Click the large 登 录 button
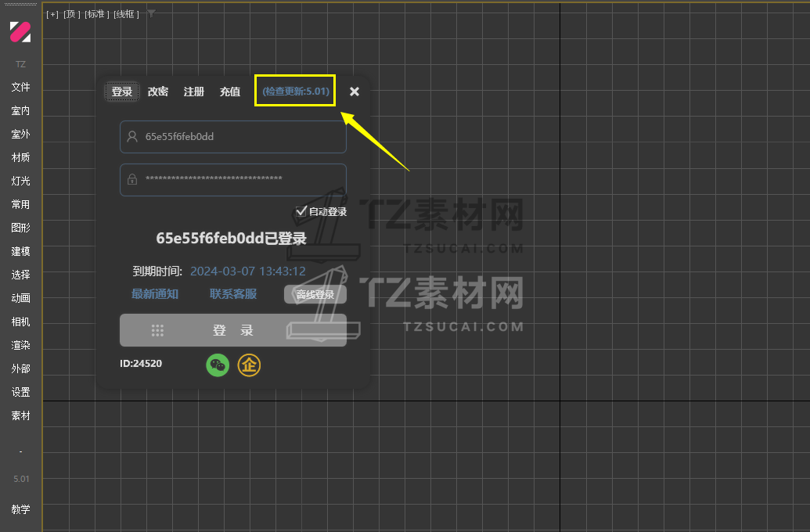Screen dimensions: 810x532 point(233,330)
